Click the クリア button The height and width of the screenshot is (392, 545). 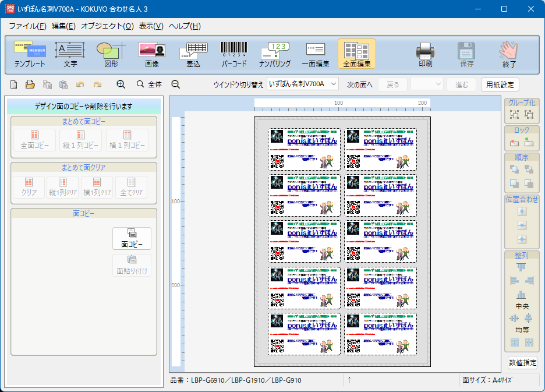(x=29, y=187)
